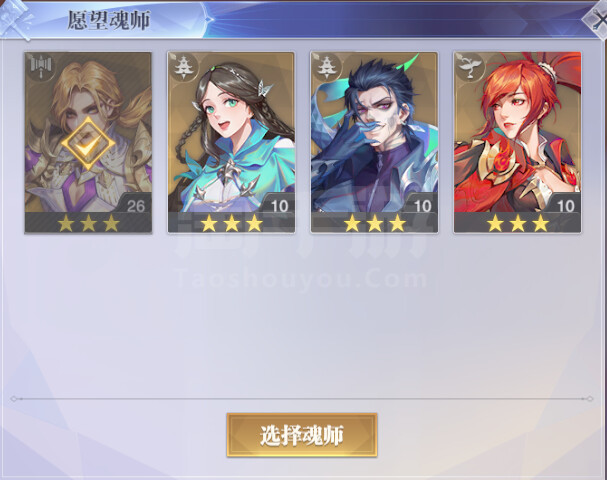Select the green-eyed girl soul master card
The width and height of the screenshot is (607, 480).
(x=231, y=142)
